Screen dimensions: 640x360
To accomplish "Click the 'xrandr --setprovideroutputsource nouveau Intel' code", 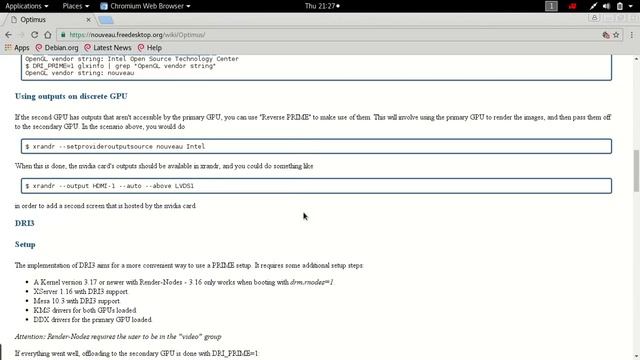I will coord(115,146).
